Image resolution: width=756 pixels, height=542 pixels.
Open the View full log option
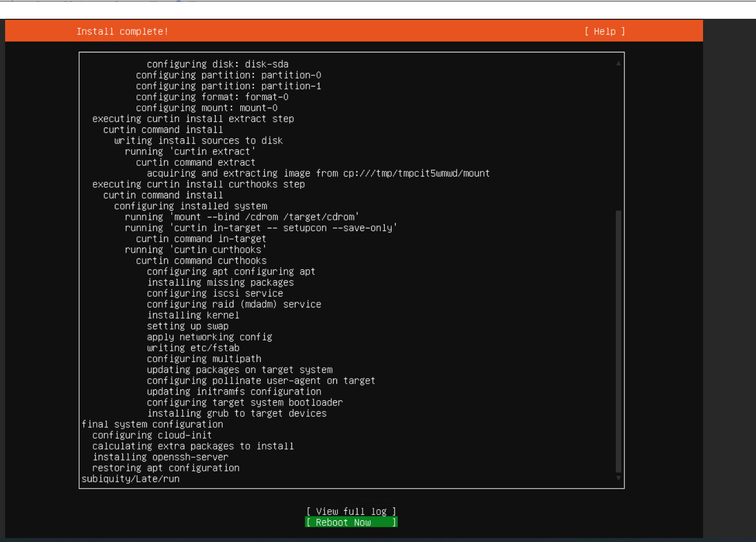coord(351,511)
